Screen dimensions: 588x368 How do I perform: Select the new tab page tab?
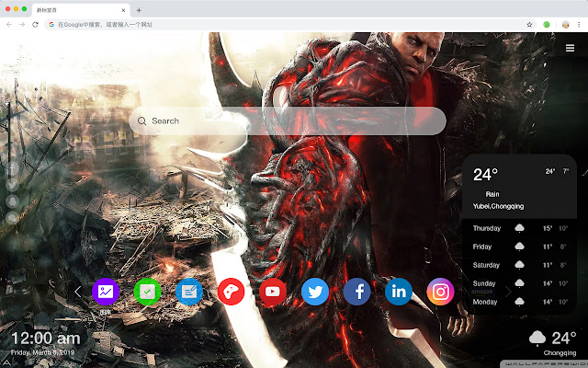[81, 10]
